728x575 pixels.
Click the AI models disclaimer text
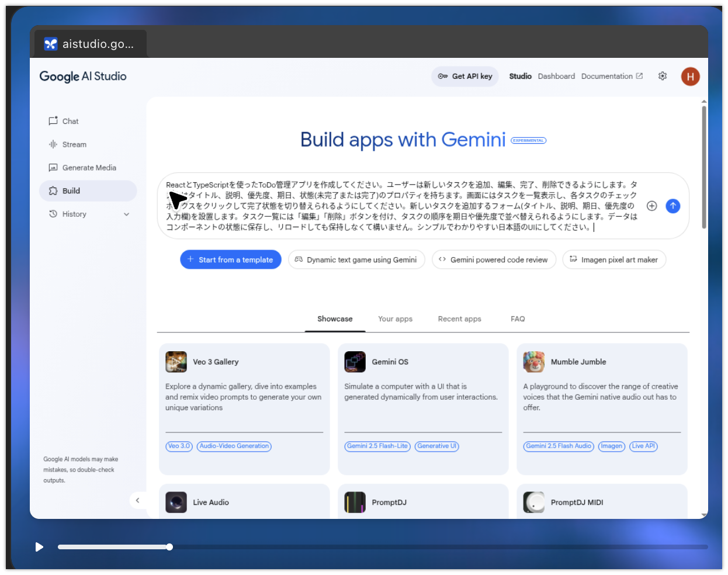click(81, 470)
